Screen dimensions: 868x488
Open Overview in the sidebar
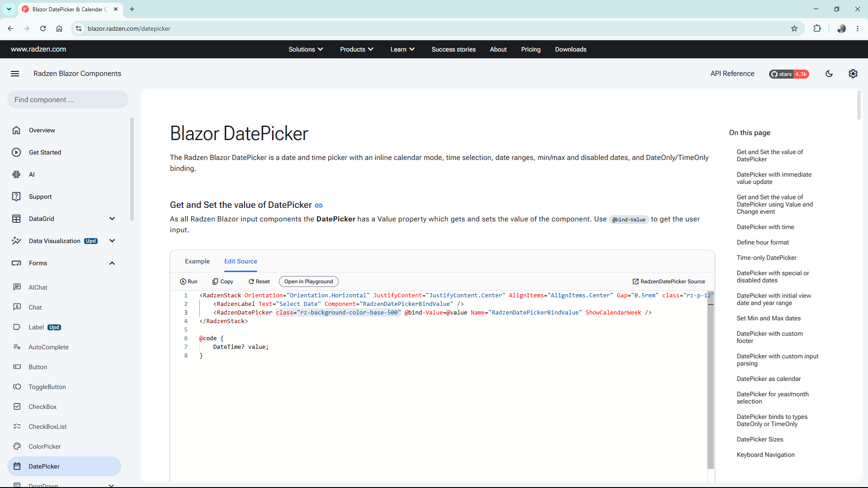pyautogui.click(x=42, y=130)
